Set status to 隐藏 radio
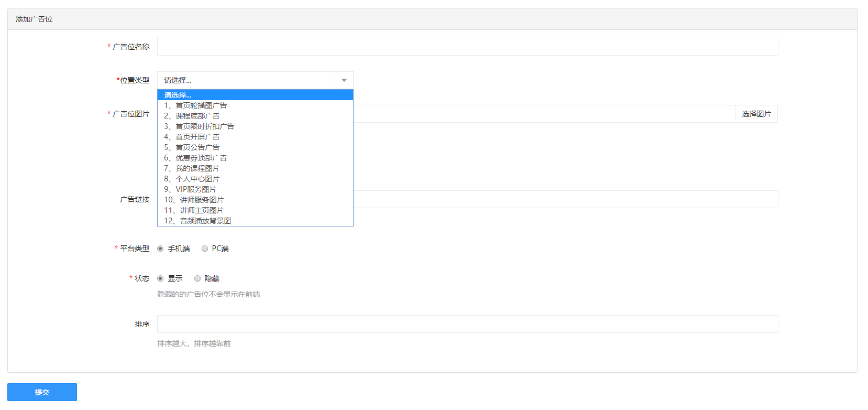The image size is (868, 410). click(x=197, y=278)
